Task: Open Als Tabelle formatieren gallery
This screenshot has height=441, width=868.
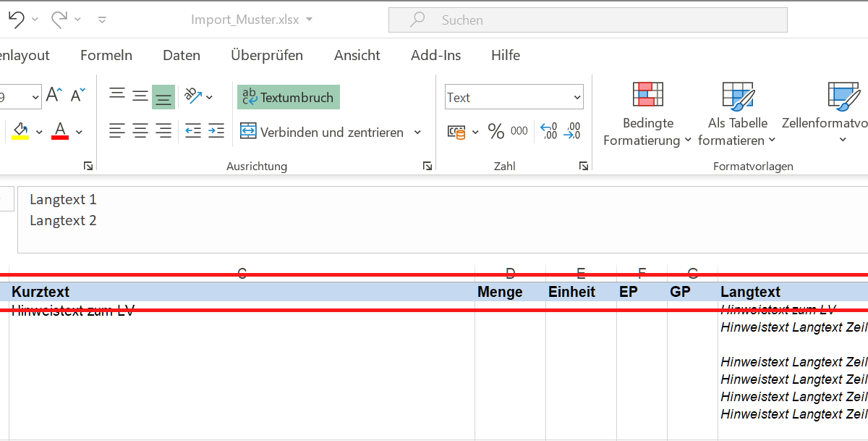Action: 738,114
